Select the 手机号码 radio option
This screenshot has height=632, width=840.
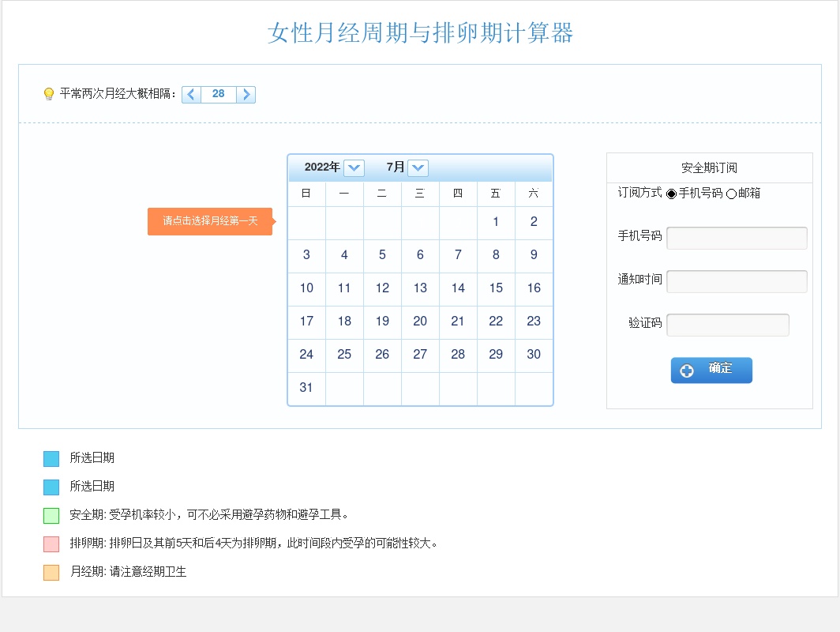(672, 194)
